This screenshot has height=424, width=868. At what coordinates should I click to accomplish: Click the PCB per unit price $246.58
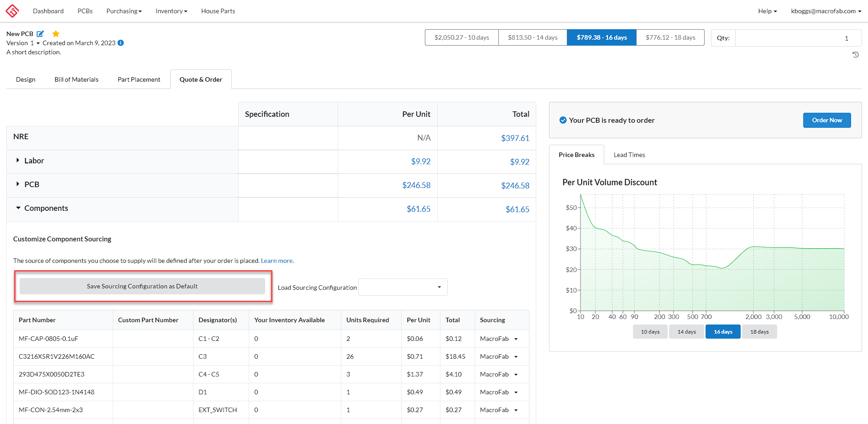point(416,185)
